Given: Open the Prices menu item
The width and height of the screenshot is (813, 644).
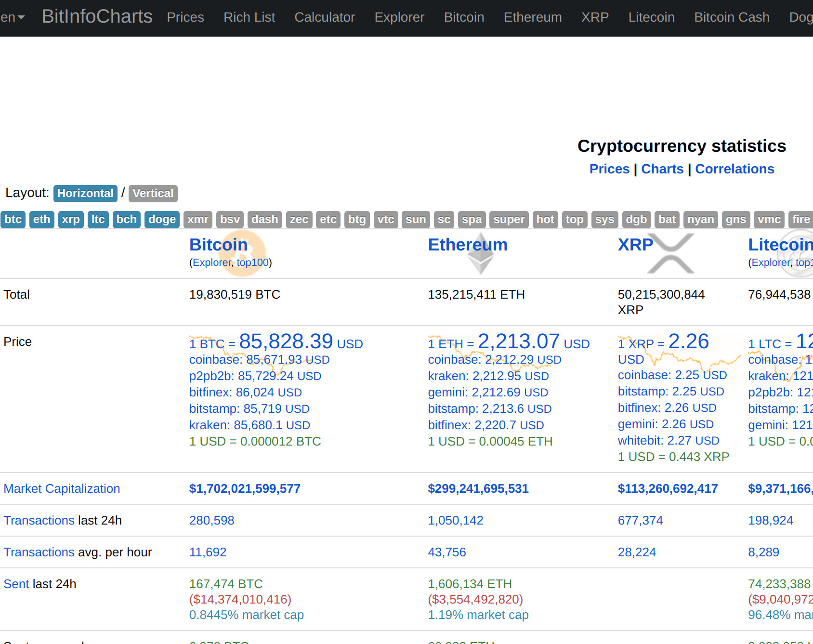Looking at the screenshot, I should [185, 17].
